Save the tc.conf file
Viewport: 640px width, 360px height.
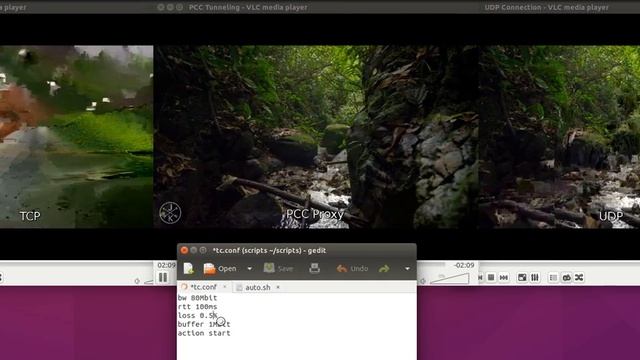(278, 268)
